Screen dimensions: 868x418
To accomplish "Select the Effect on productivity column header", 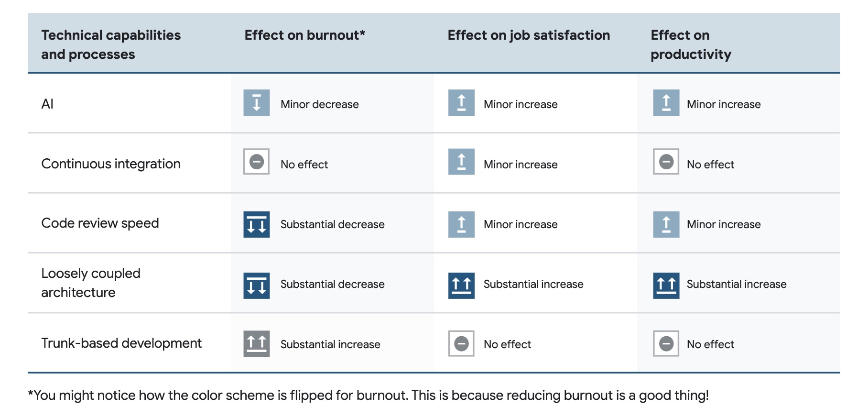I will tap(691, 44).
